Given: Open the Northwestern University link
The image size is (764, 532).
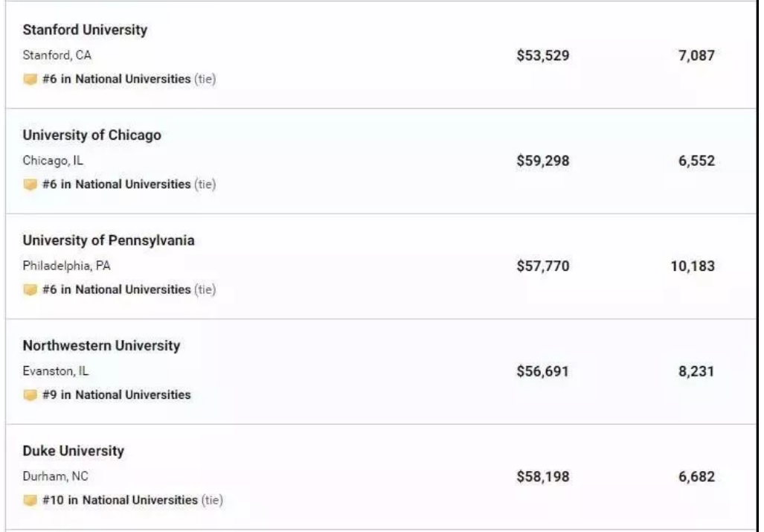Looking at the screenshot, I should click(101, 346).
